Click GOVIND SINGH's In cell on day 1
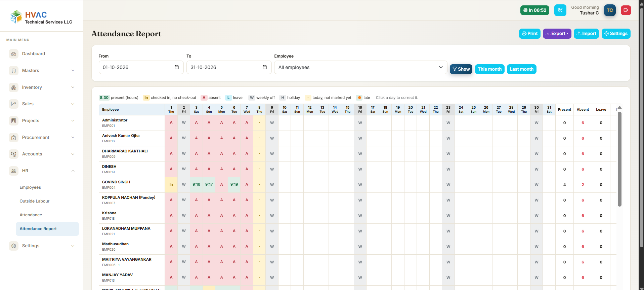 [x=171, y=185]
